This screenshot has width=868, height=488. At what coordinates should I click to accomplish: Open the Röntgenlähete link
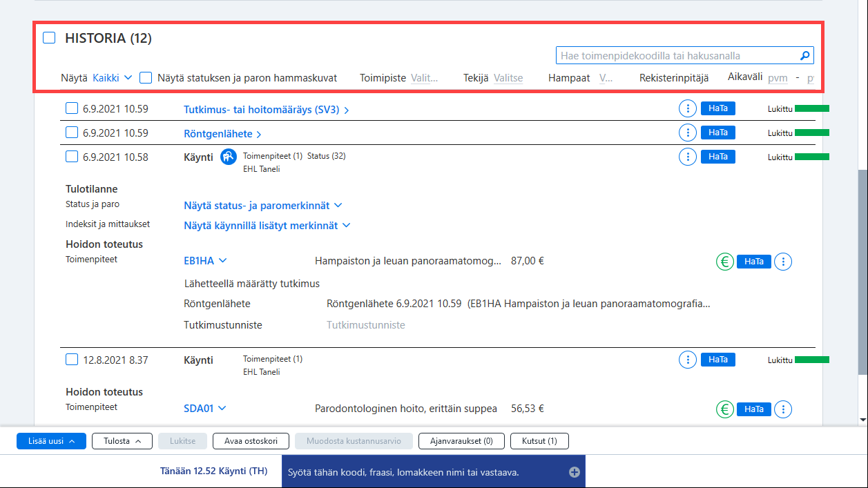coord(222,134)
